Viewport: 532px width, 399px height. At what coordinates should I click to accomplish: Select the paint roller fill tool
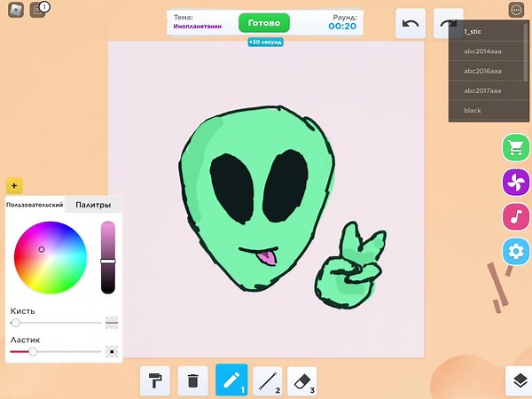[154, 380]
